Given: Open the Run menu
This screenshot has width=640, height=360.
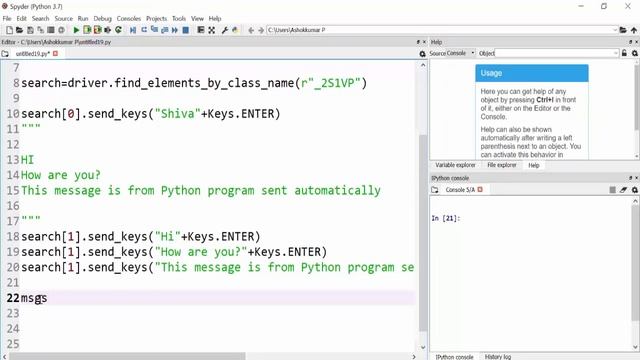Looking at the screenshot, I should (x=83, y=19).
